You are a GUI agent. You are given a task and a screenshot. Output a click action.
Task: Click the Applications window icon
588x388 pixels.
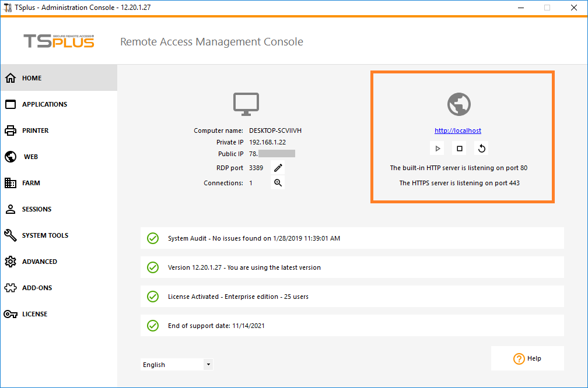(x=10, y=104)
